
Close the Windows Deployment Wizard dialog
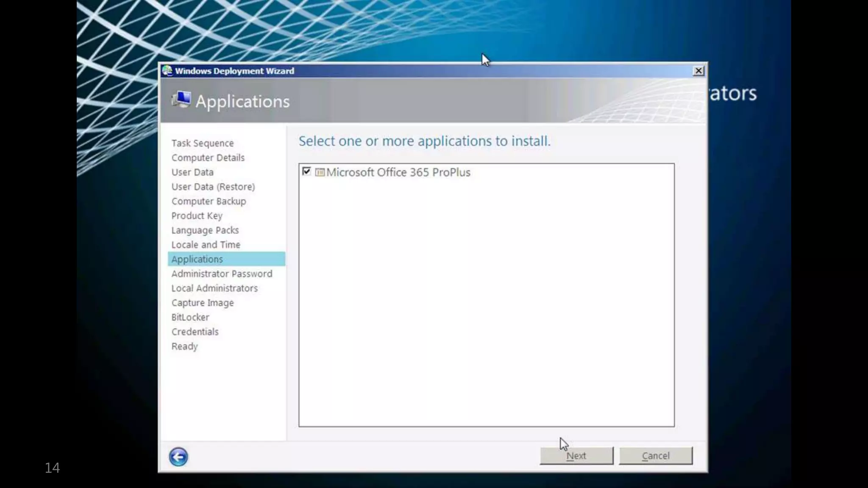pyautogui.click(x=698, y=71)
